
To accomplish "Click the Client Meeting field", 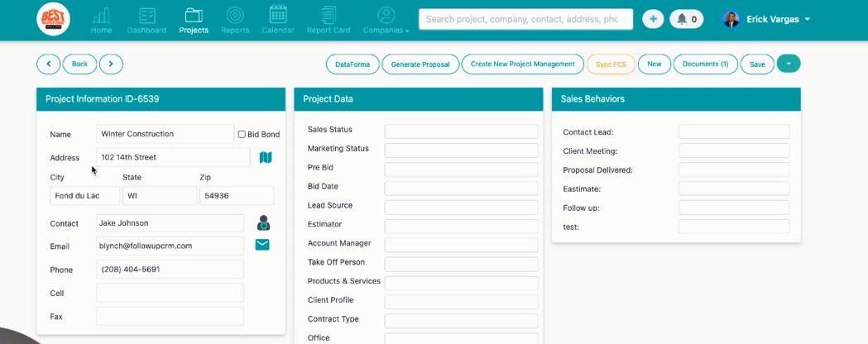I will tap(734, 150).
